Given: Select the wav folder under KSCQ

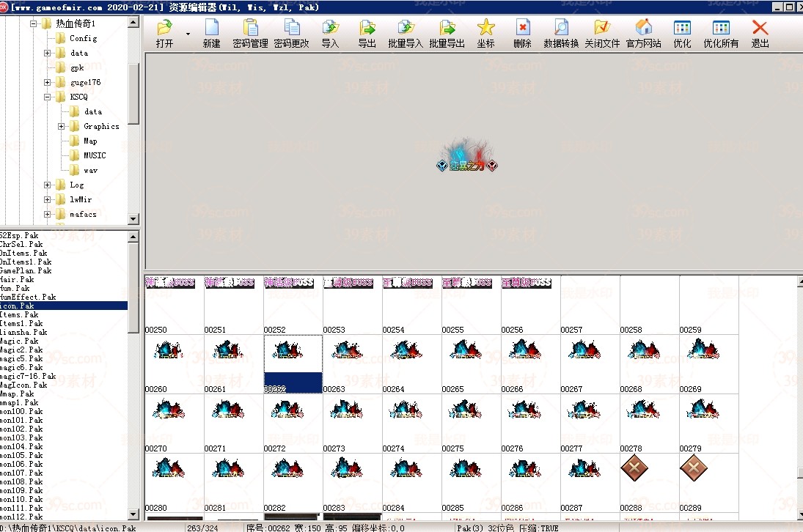Looking at the screenshot, I should [90, 170].
